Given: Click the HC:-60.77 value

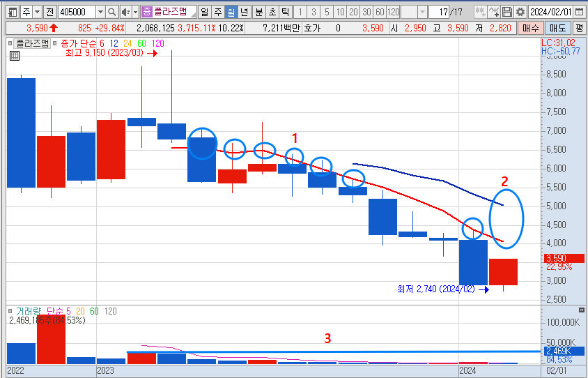Looking at the screenshot, I should (561, 52).
